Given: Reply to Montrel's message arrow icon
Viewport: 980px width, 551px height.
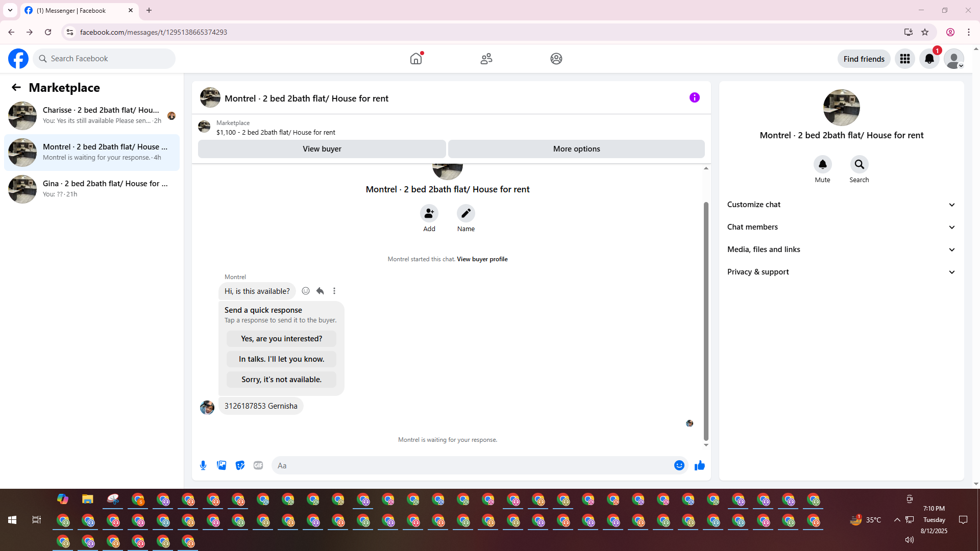Looking at the screenshot, I should coord(320,291).
